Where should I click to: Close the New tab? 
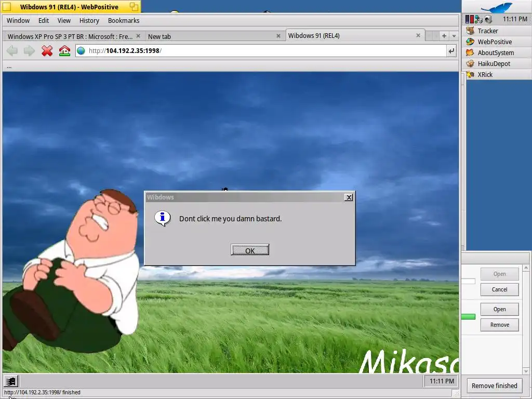pos(278,36)
